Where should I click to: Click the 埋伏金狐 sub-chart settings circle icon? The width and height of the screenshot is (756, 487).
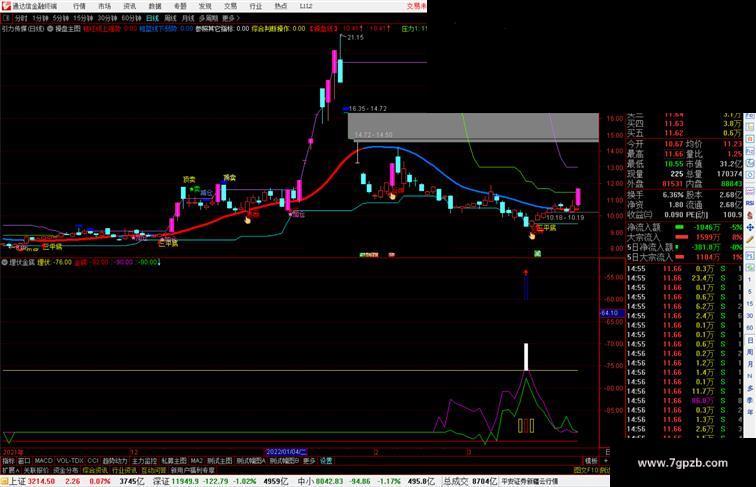pos(5,262)
